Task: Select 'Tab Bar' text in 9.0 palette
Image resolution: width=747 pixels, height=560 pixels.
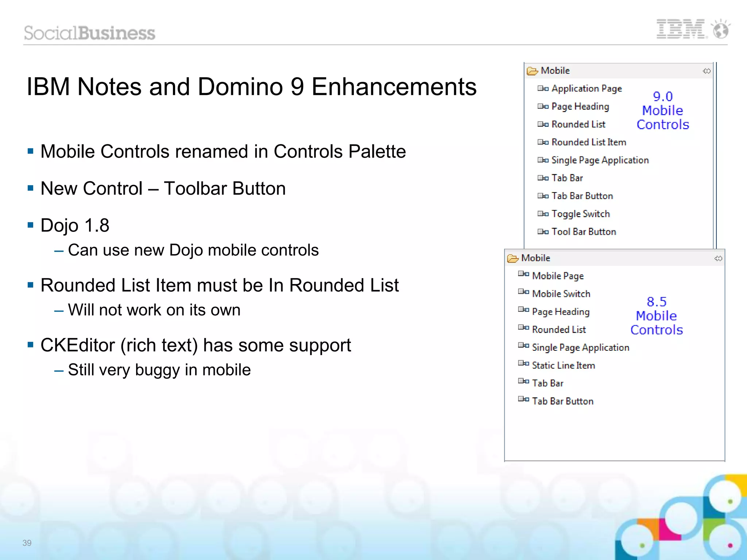Action: click(x=567, y=178)
